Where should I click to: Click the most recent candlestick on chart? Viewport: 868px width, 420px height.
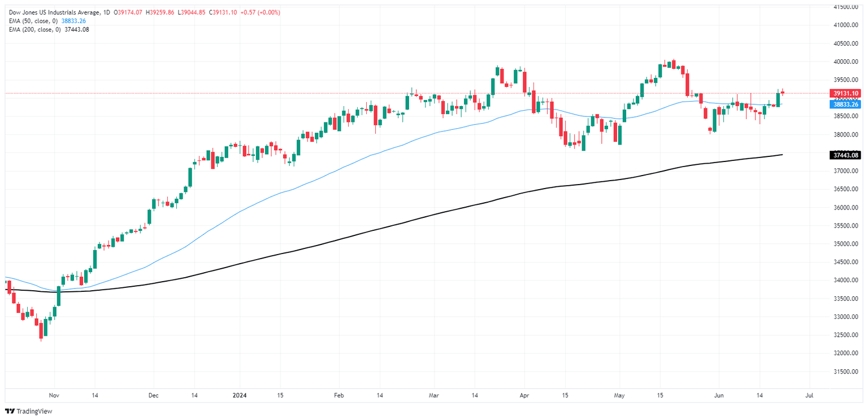coord(783,93)
